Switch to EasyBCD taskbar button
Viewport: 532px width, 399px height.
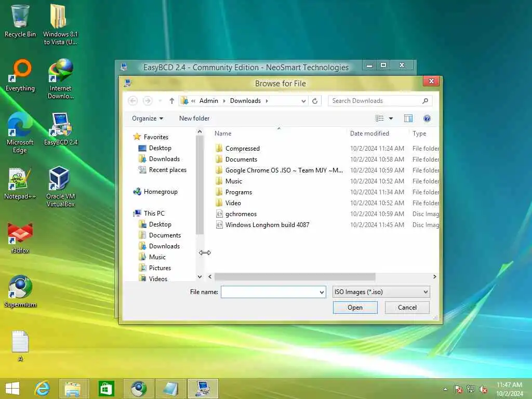click(x=203, y=389)
